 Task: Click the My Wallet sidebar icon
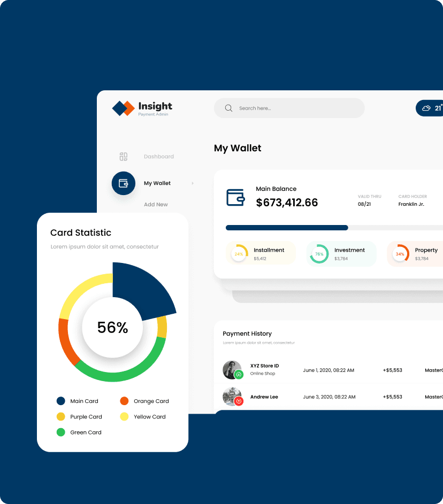[124, 183]
